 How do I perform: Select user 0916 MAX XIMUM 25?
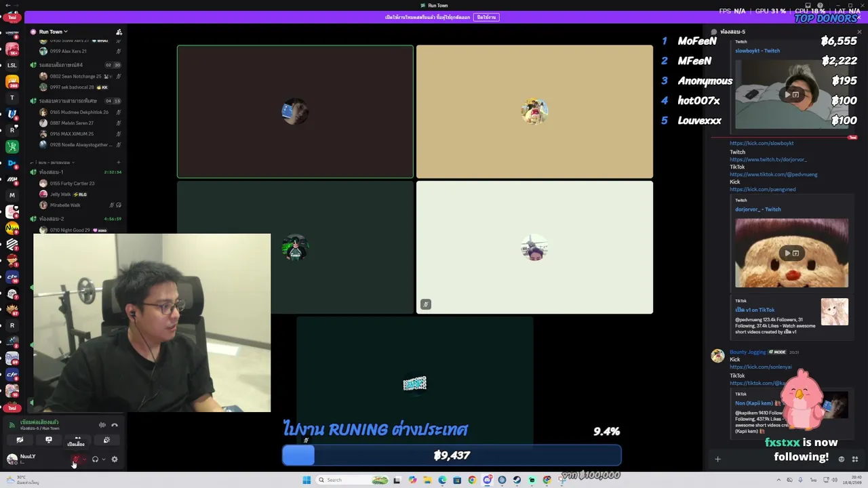coord(72,134)
